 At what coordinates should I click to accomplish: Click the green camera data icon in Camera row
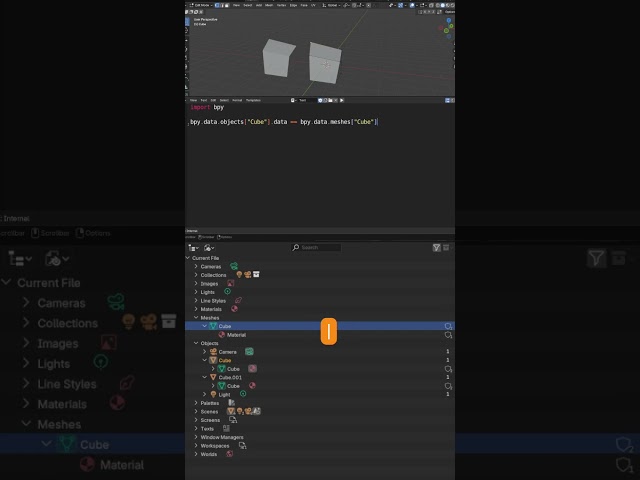(x=249, y=351)
